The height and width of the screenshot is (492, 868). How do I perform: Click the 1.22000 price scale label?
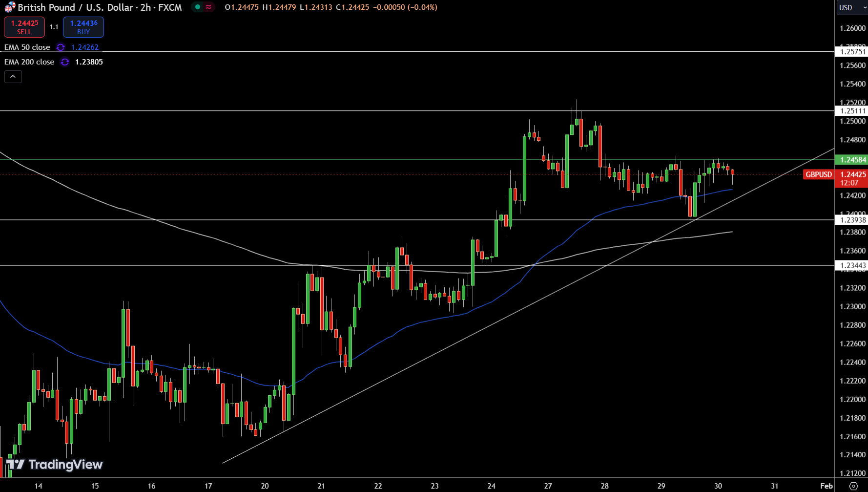[x=852, y=399]
